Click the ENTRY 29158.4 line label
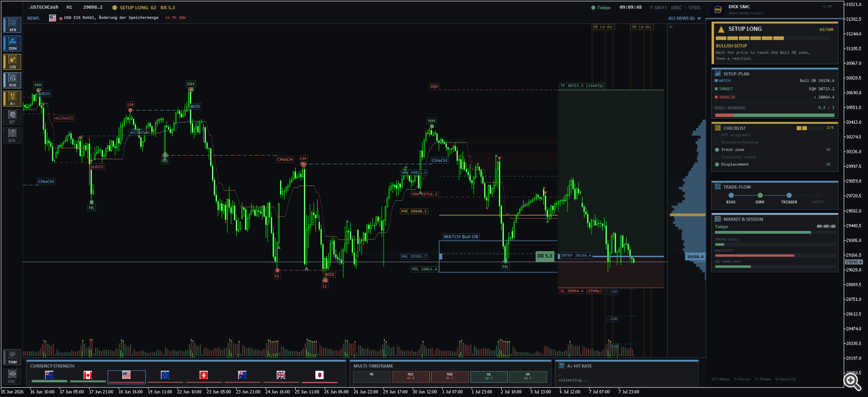The height and width of the screenshot is (397, 868). pos(576,255)
